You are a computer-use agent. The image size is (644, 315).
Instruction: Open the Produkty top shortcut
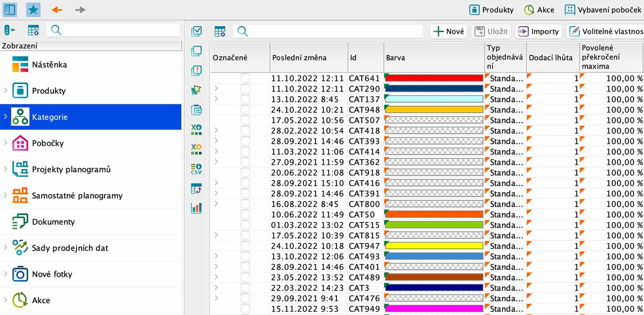pyautogui.click(x=491, y=10)
